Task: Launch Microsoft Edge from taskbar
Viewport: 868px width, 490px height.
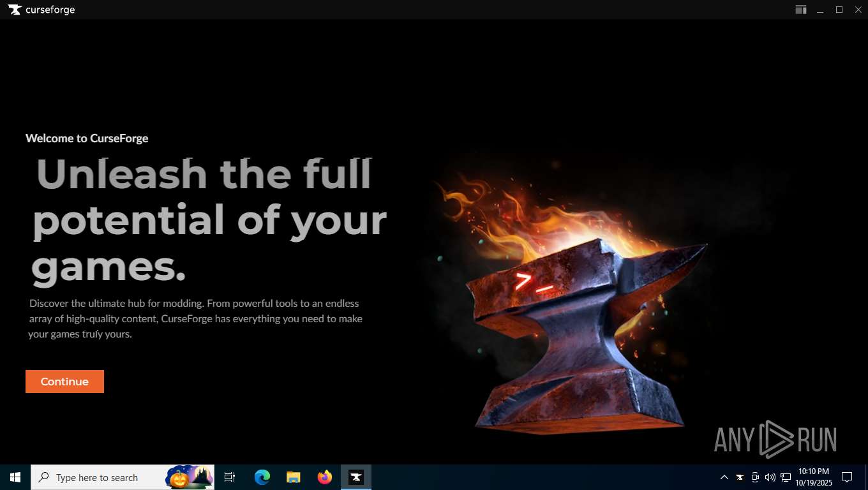Action: (x=262, y=477)
